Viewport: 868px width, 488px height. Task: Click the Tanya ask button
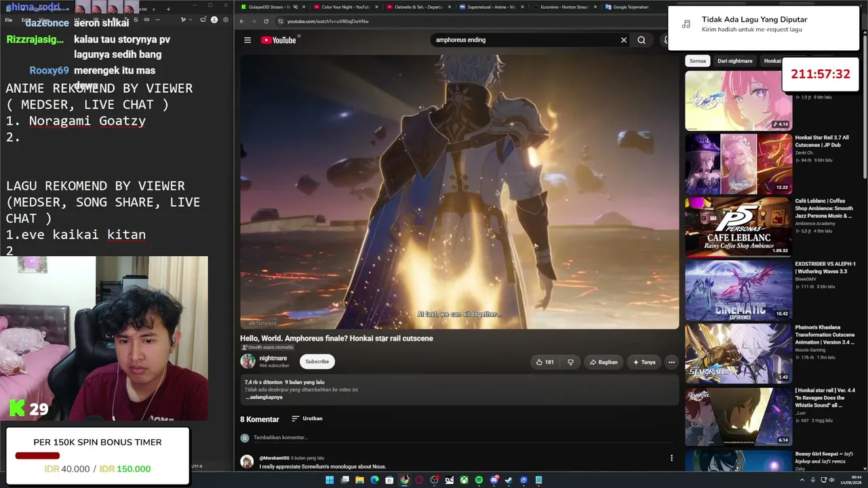pyautogui.click(x=644, y=362)
